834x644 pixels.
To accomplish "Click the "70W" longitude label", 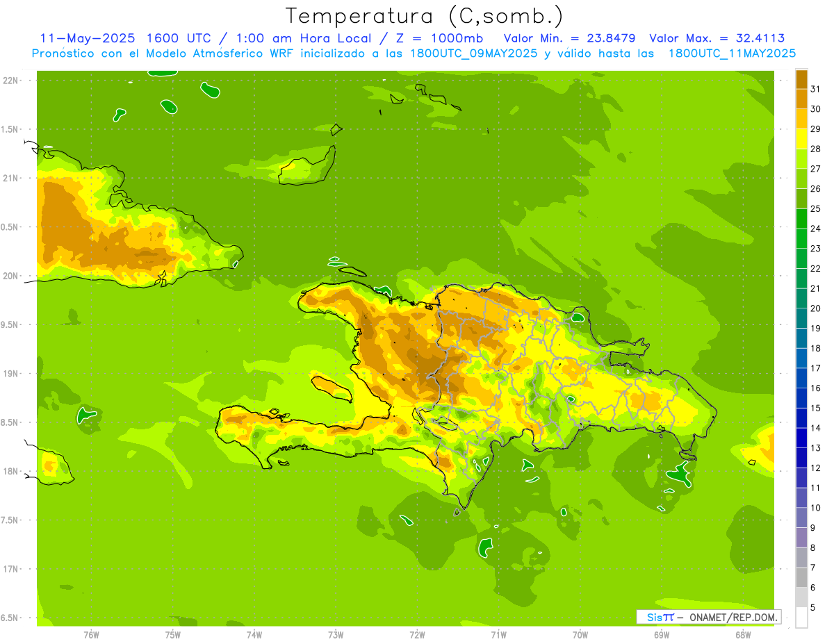I will 580,635.
